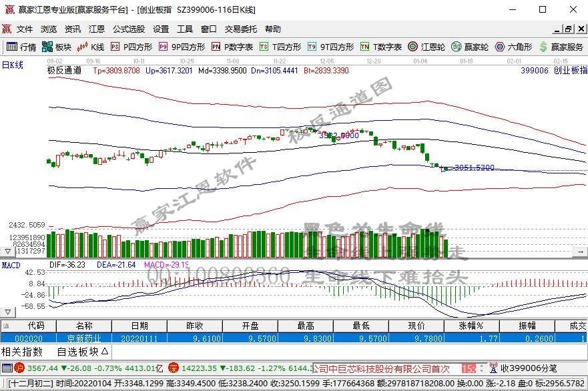Screen dimensions: 588x391
Task: Sort by the 振幅 column header
Action: pos(527,326)
